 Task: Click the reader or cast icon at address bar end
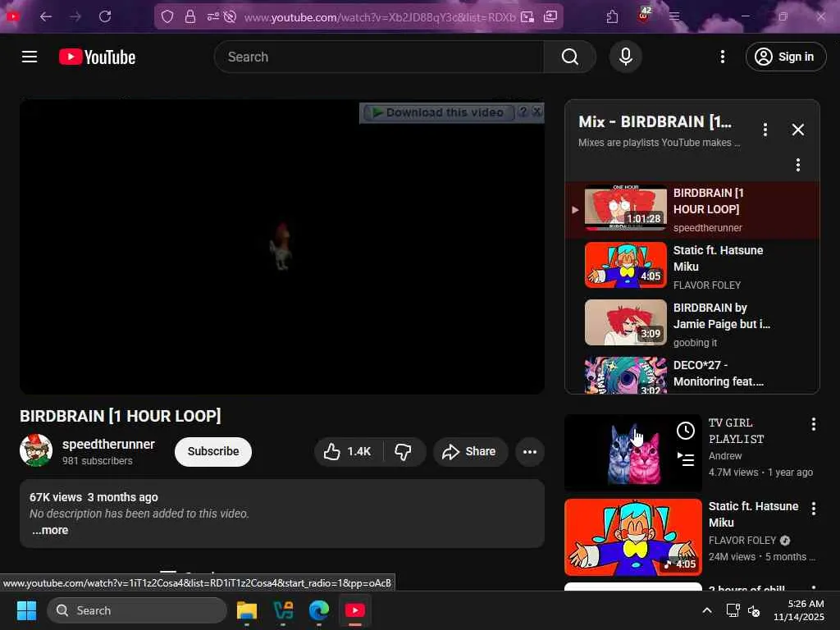(x=550, y=17)
